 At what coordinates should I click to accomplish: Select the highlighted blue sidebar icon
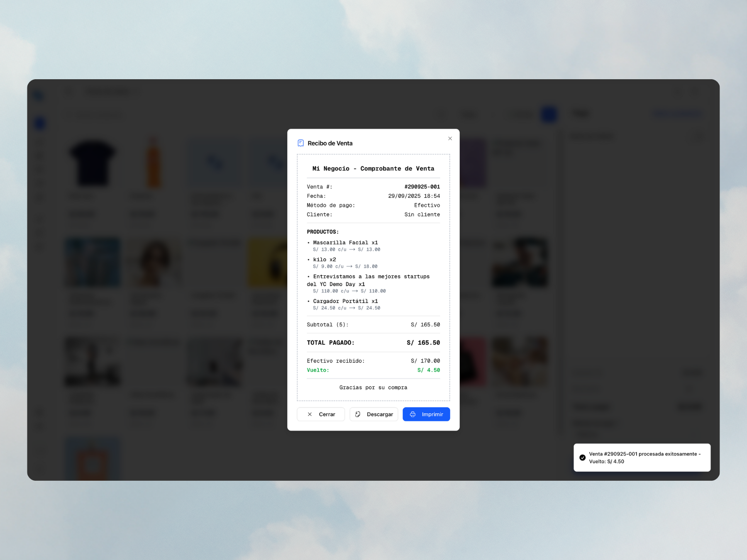click(x=39, y=123)
